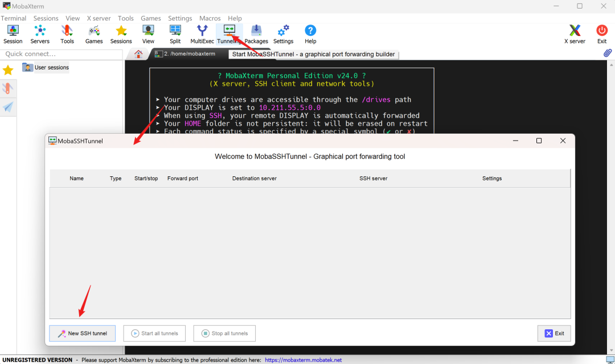Select the Split toolbar icon

coord(175,34)
